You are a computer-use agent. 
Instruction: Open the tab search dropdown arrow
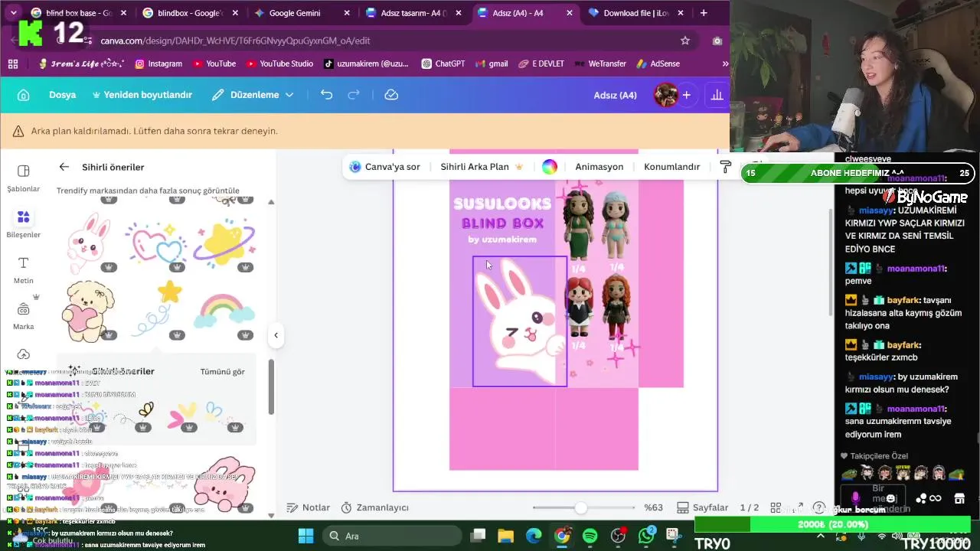coord(13,13)
